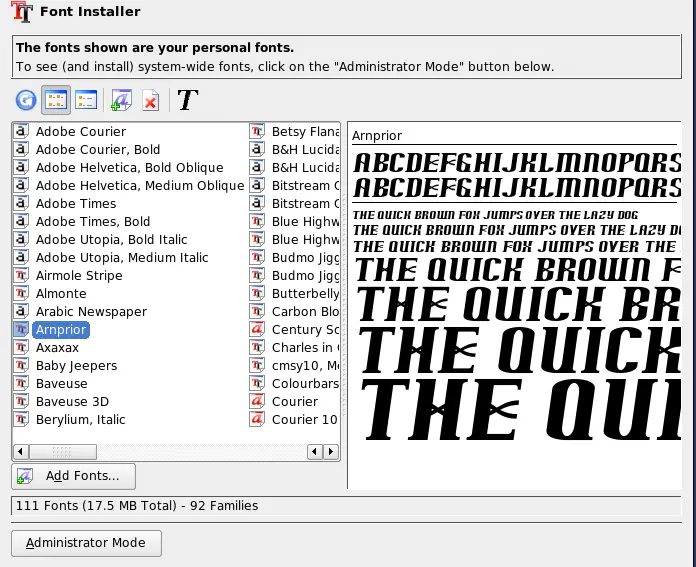Switch to detailed list view
The width and height of the screenshot is (696, 567).
point(86,100)
